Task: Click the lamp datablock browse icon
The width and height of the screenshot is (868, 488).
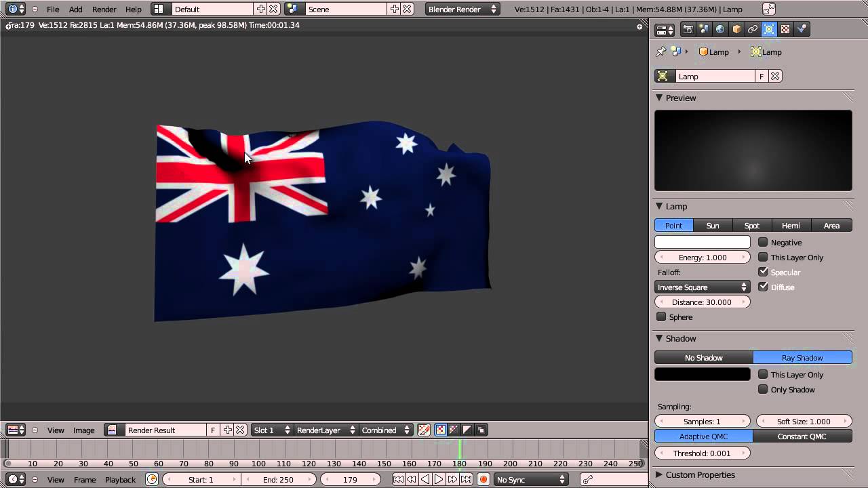Action: coord(664,77)
